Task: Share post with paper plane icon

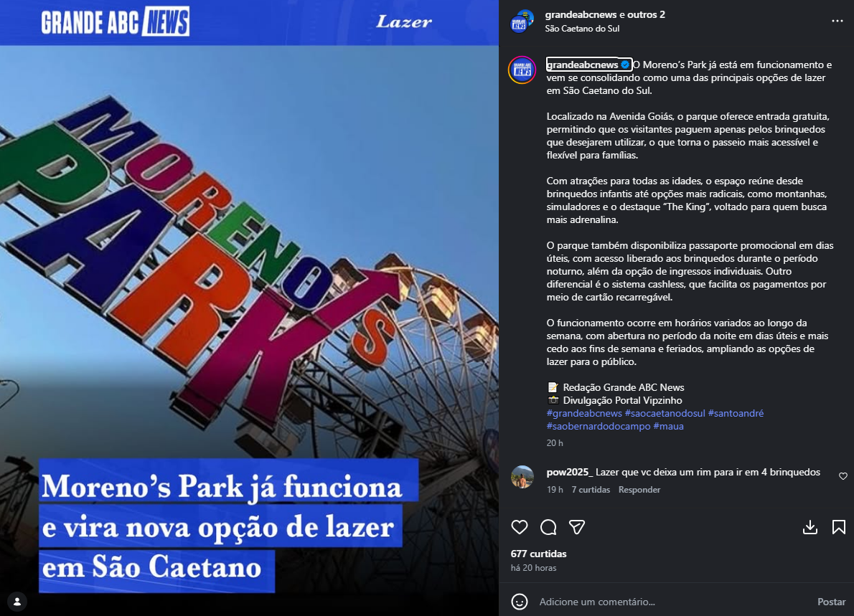Action: point(577,527)
